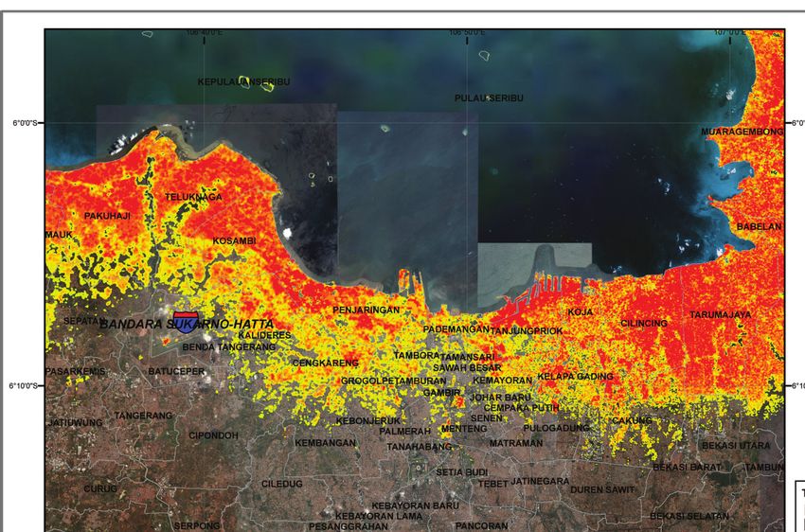Select the MENTENG label
This screenshot has width=805, height=532.
pyautogui.click(x=464, y=429)
